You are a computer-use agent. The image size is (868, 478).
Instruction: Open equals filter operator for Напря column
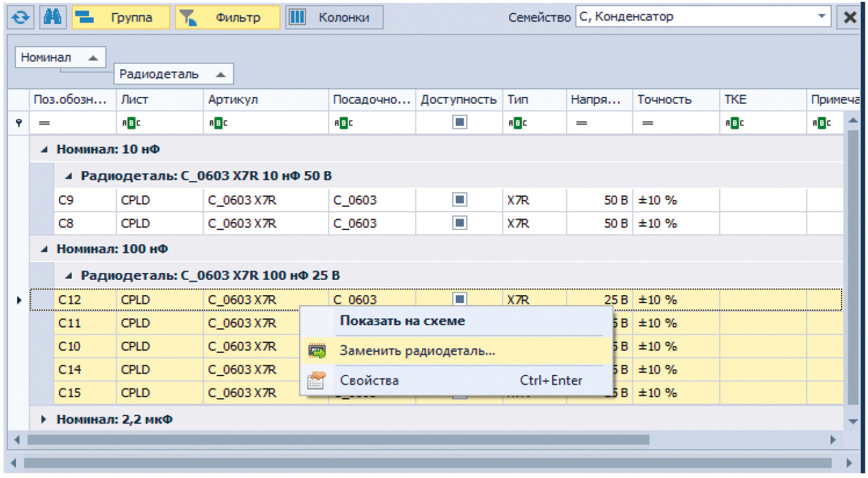582,123
